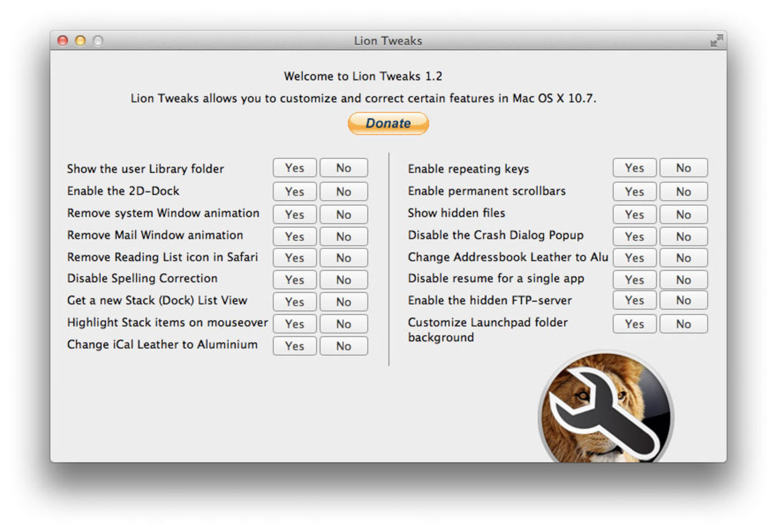Click Yes to remove Mail Window animation

pos(294,236)
